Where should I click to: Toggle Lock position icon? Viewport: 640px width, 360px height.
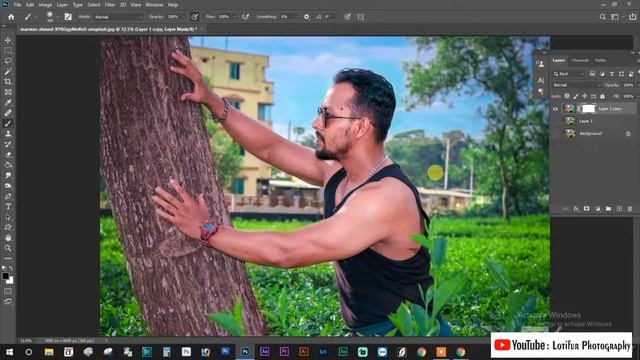pyautogui.click(x=584, y=96)
